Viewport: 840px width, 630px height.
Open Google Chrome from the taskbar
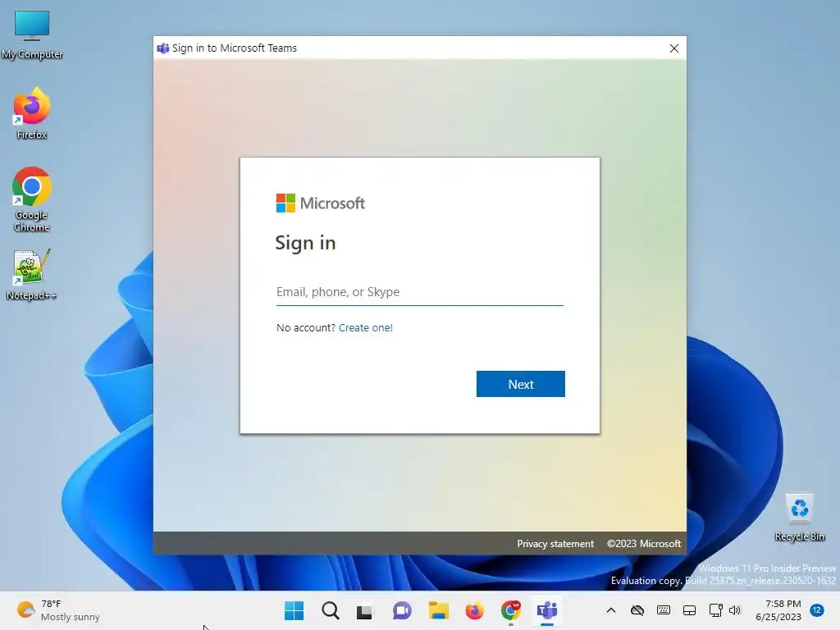click(510, 610)
